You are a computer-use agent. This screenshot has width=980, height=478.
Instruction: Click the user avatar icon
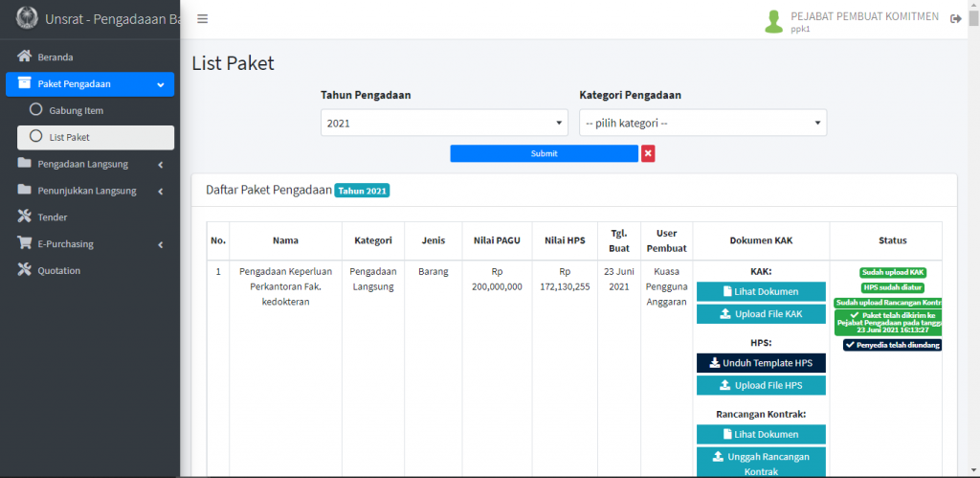click(773, 21)
